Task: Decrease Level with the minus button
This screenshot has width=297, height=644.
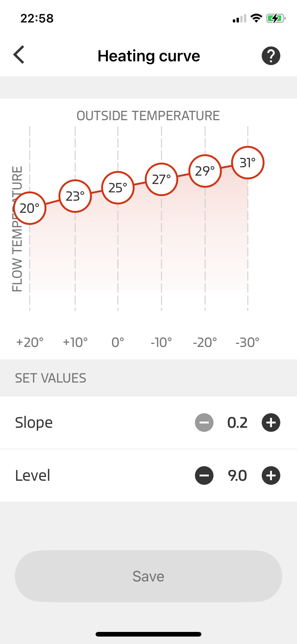Action: 204,475
